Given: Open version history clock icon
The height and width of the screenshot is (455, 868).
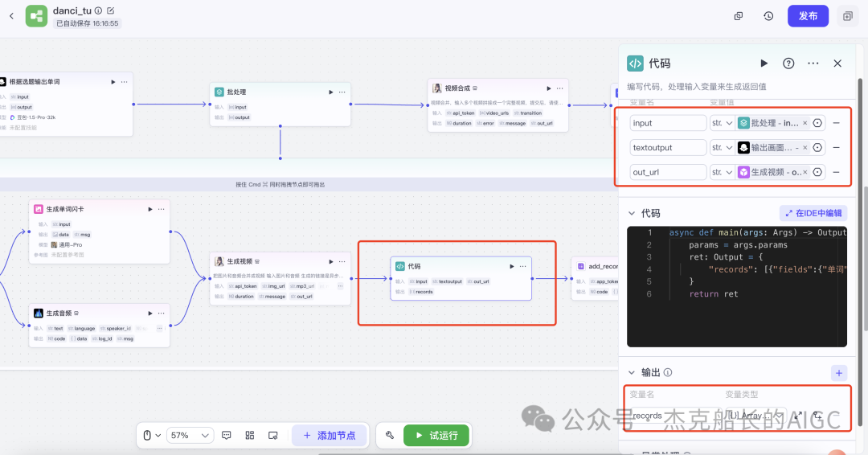Looking at the screenshot, I should 768,16.
